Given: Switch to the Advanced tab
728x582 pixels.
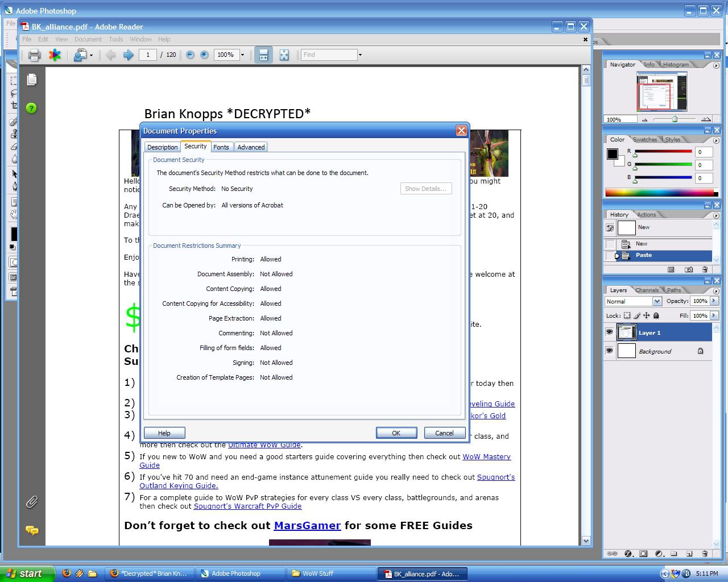Looking at the screenshot, I should click(251, 147).
